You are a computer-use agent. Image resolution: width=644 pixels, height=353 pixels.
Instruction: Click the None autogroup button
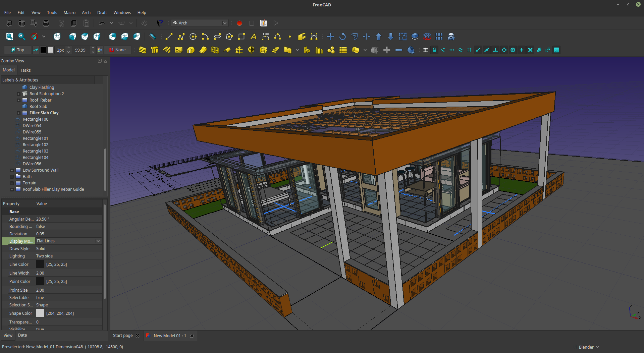point(118,50)
